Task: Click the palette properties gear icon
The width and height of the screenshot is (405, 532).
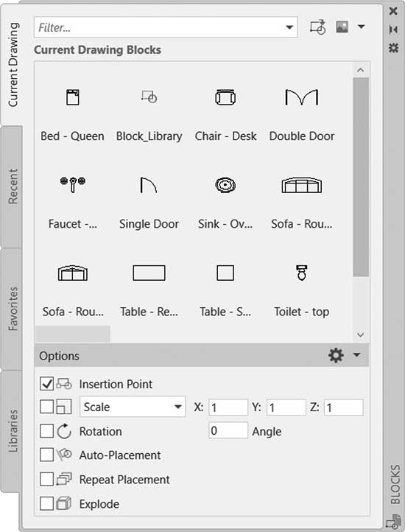Action: [x=393, y=48]
